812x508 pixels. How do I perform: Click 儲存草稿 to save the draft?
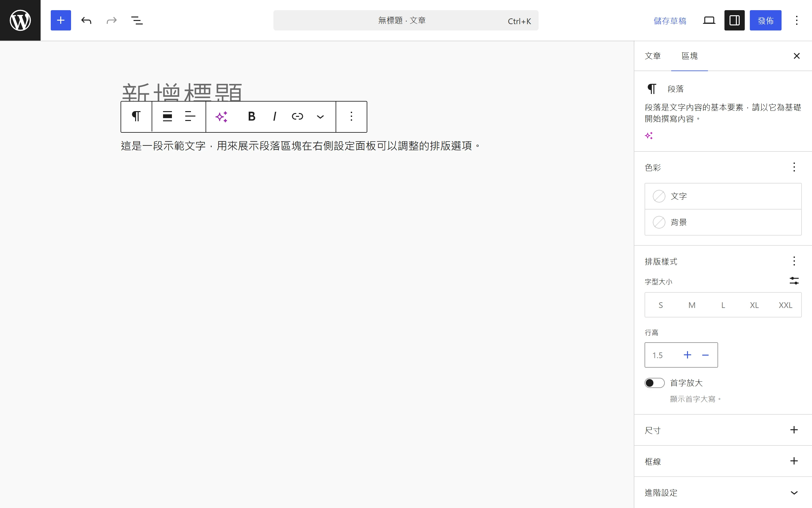(x=670, y=21)
